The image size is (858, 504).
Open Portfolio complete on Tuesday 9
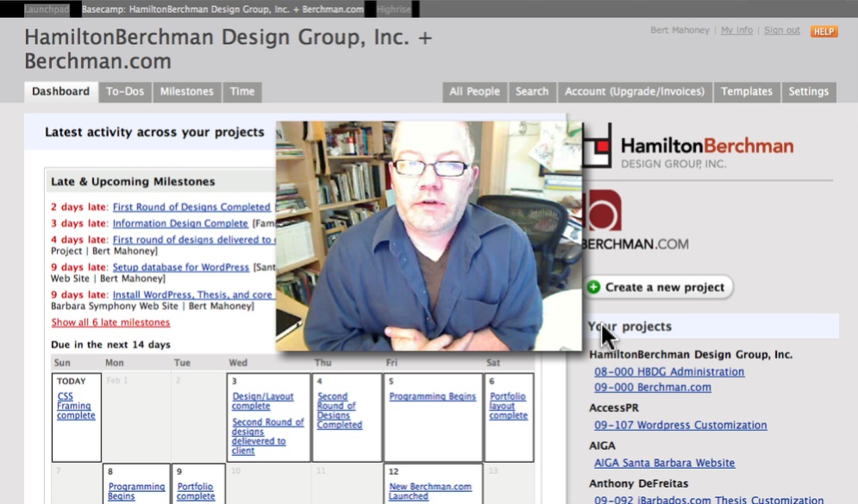pos(196,491)
